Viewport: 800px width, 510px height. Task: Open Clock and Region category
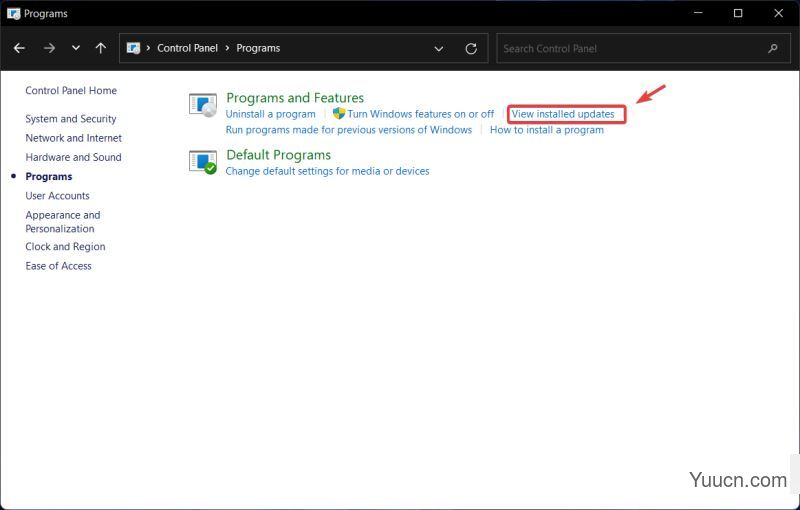65,246
